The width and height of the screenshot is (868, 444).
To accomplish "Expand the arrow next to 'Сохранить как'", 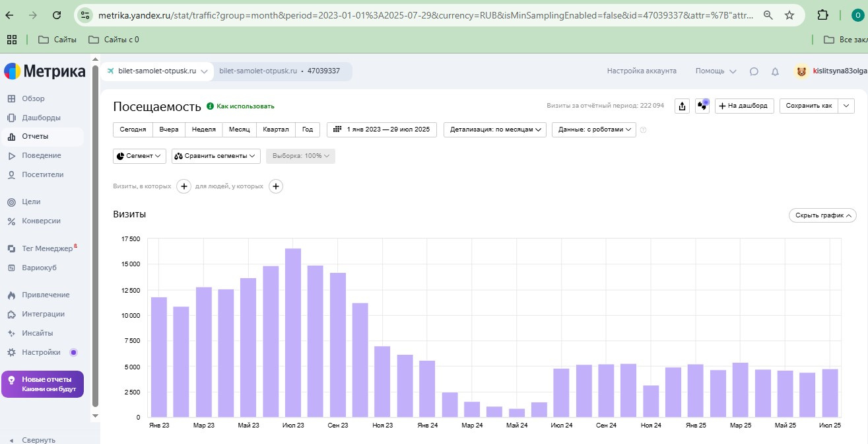I will (848, 106).
